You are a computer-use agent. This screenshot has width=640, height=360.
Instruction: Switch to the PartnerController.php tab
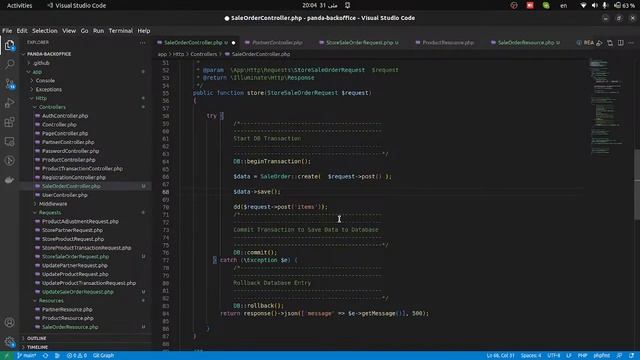point(277,42)
